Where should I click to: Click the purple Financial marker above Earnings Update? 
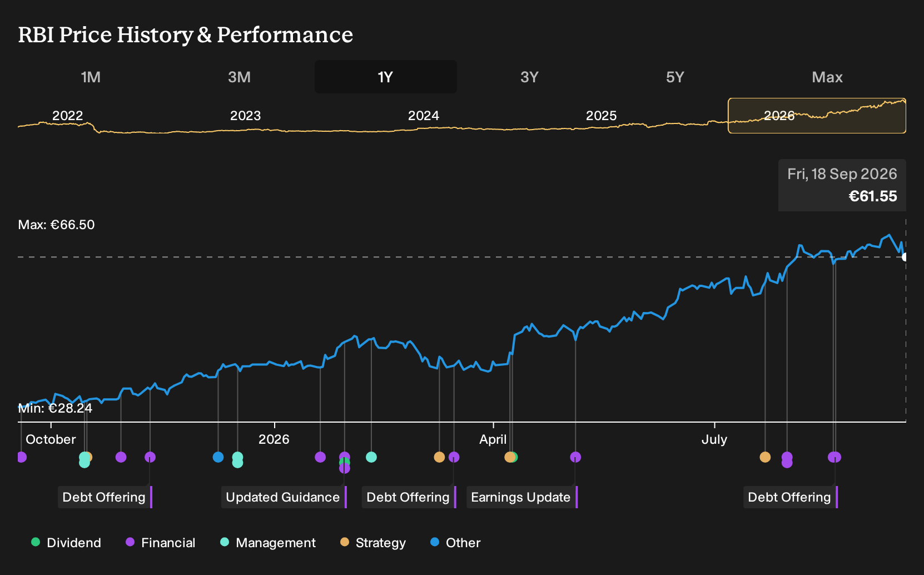(x=575, y=457)
